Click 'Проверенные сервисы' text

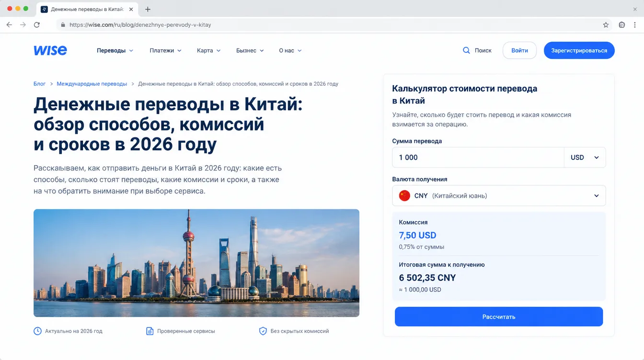pos(186,331)
